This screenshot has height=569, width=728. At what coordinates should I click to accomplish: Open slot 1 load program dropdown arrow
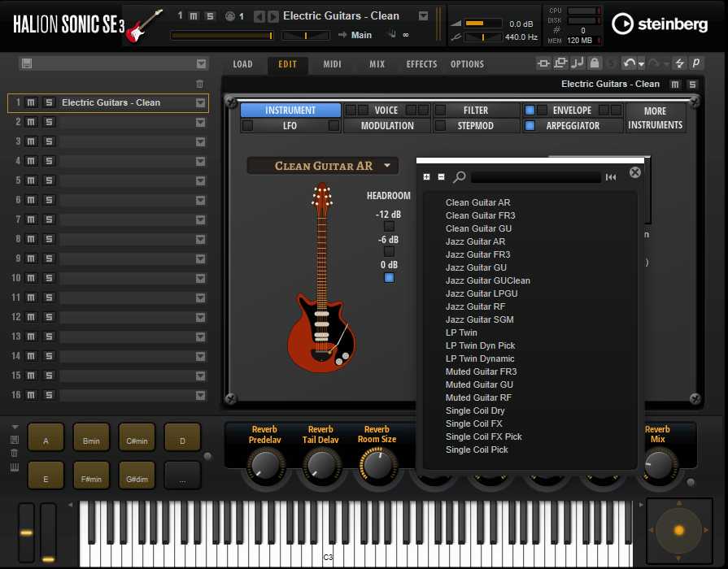tap(201, 102)
